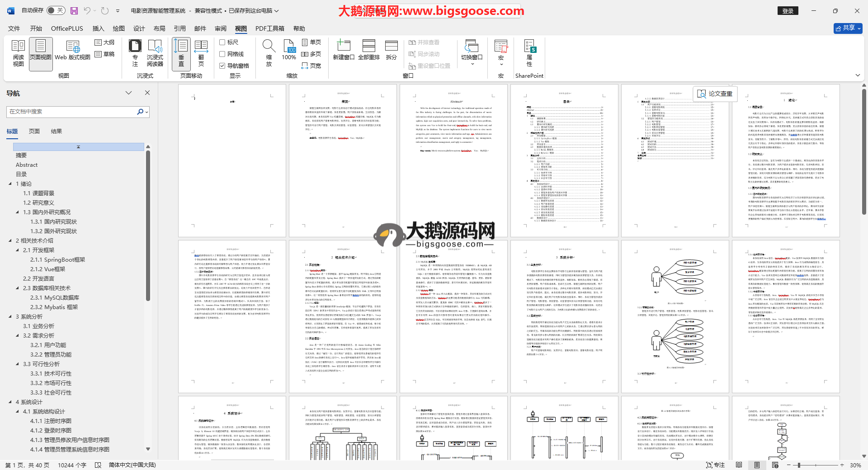Open a New Window (新建窗口)
868x470 pixels.
point(343,50)
